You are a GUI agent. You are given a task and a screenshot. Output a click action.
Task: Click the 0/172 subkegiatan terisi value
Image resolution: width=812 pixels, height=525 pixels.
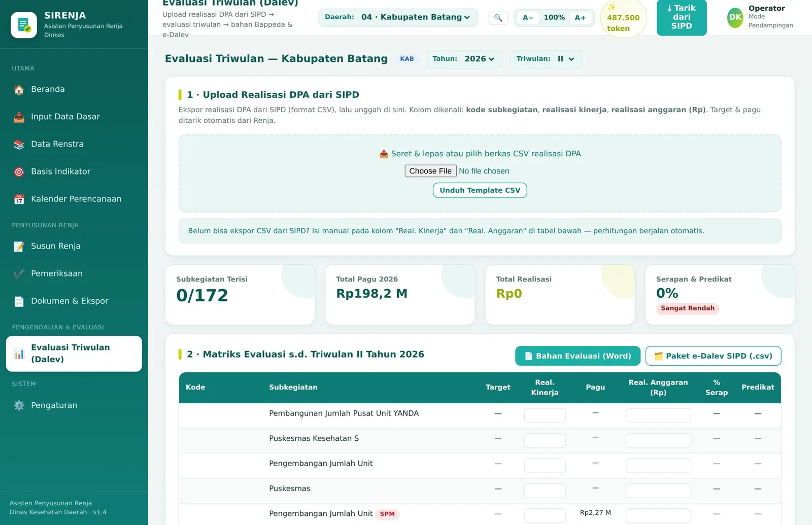pyautogui.click(x=202, y=295)
